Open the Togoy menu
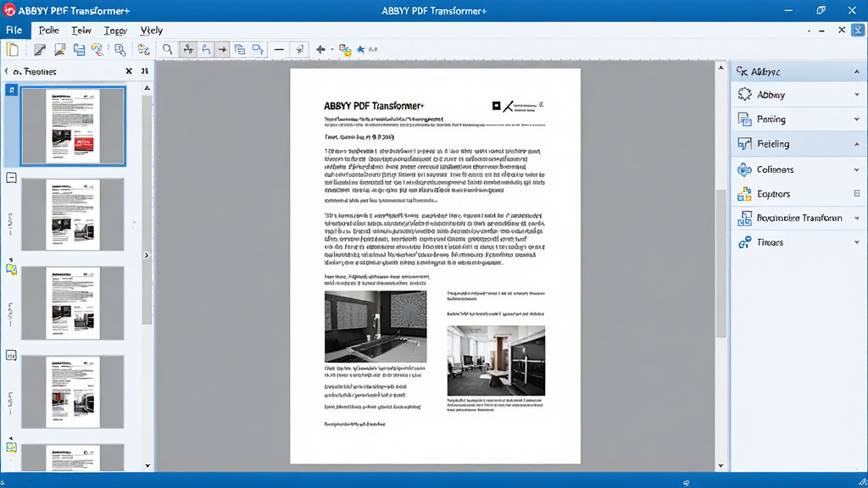 click(115, 30)
